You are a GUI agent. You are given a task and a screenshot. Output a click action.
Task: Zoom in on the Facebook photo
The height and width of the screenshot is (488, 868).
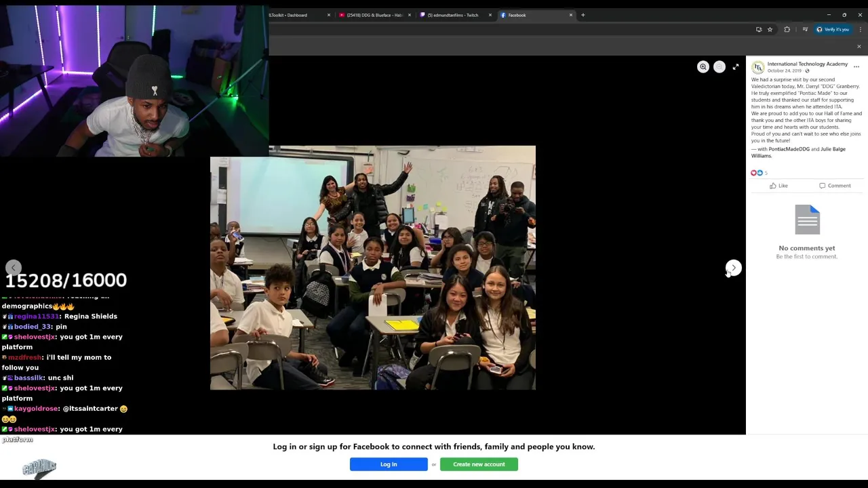pyautogui.click(x=703, y=66)
